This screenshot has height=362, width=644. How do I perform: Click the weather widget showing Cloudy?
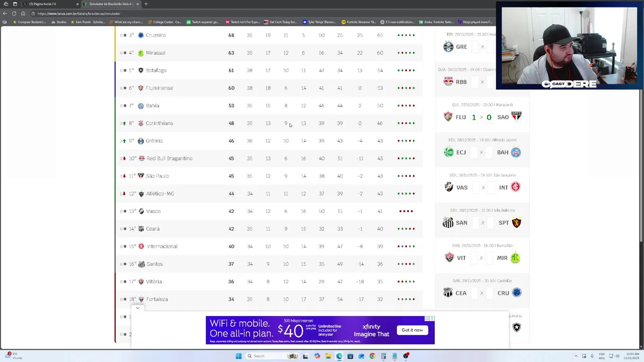pos(13,356)
